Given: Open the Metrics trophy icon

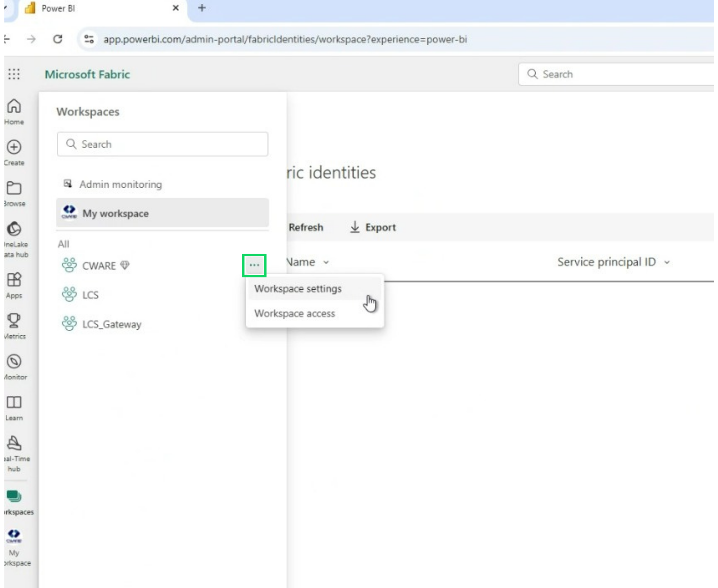Looking at the screenshot, I should (x=14, y=321).
